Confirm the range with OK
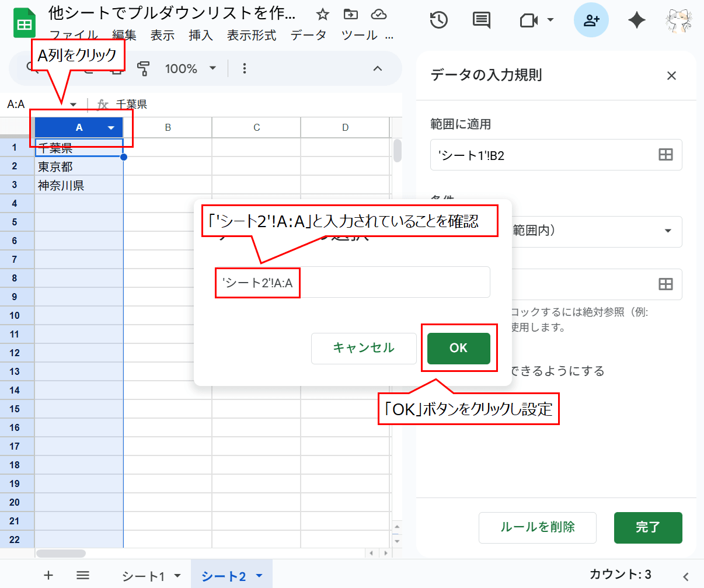Screen dimensions: 704x588 [x=459, y=349]
